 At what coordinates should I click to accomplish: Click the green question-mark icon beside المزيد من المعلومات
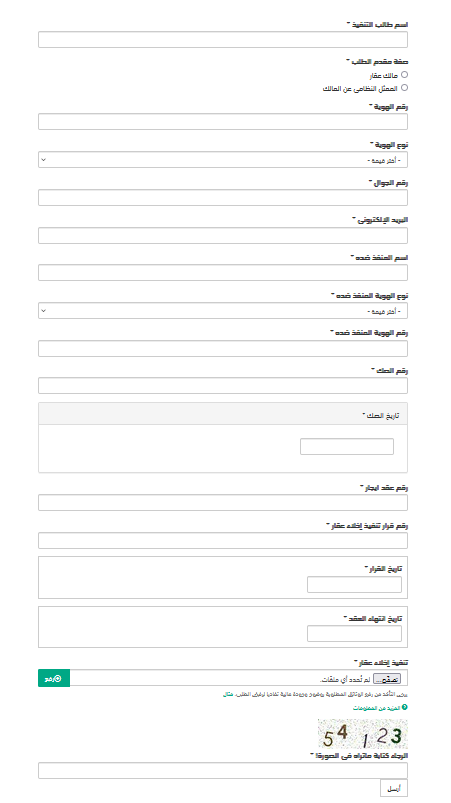(x=404, y=707)
